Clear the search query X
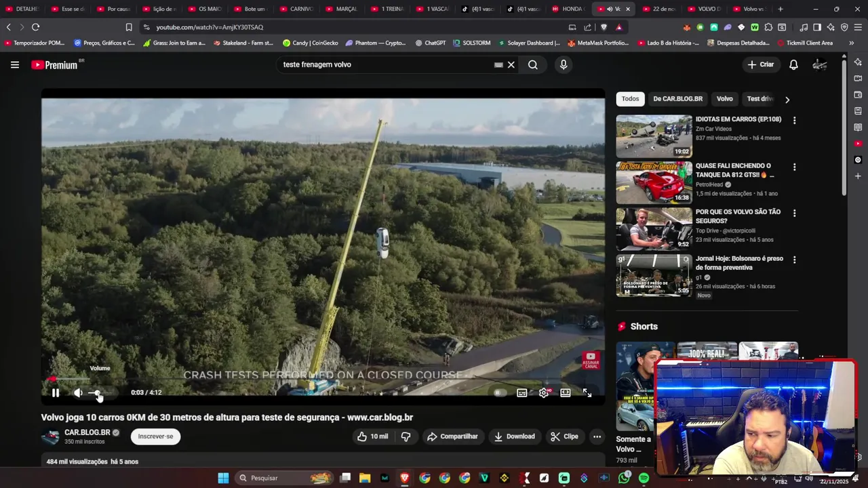Screen dimensions: 868x488 pyautogui.click(x=511, y=65)
